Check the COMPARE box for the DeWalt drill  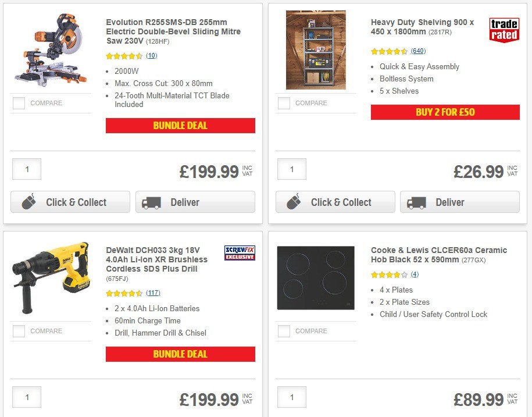pyautogui.click(x=18, y=331)
